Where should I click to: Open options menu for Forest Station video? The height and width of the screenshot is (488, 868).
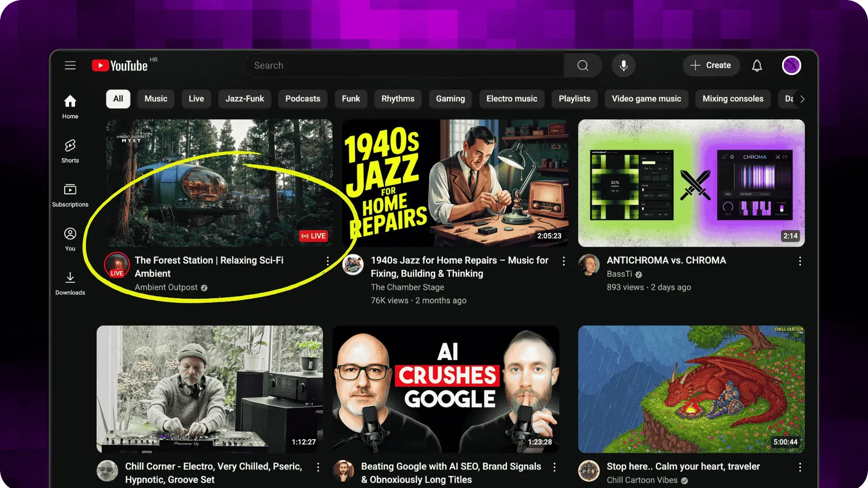point(328,261)
